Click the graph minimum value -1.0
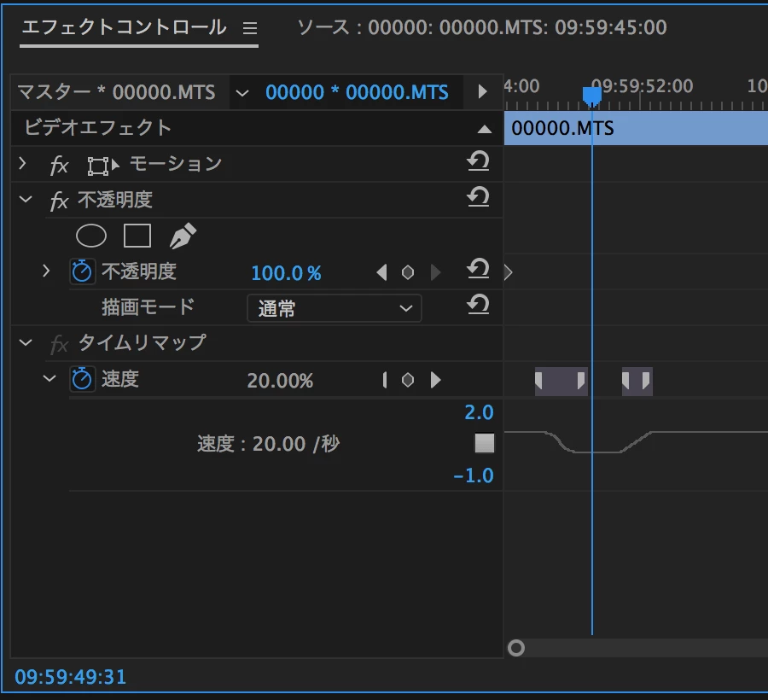 tap(473, 475)
